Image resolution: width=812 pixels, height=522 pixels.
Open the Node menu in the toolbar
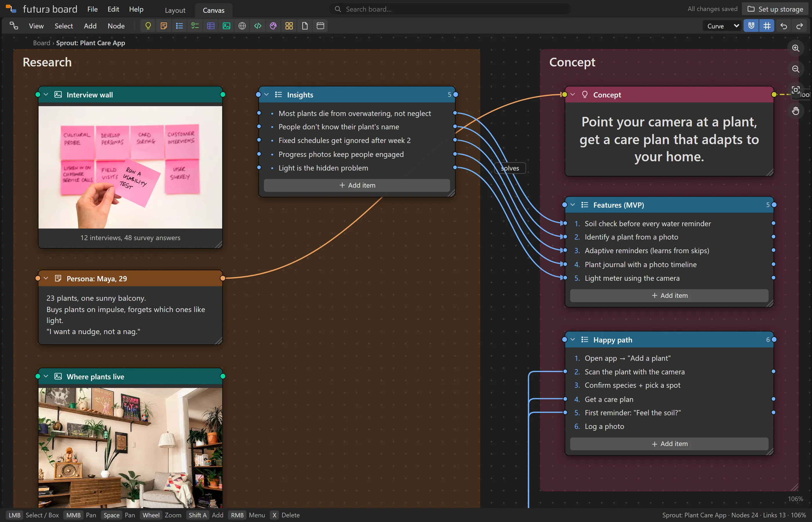pyautogui.click(x=116, y=26)
